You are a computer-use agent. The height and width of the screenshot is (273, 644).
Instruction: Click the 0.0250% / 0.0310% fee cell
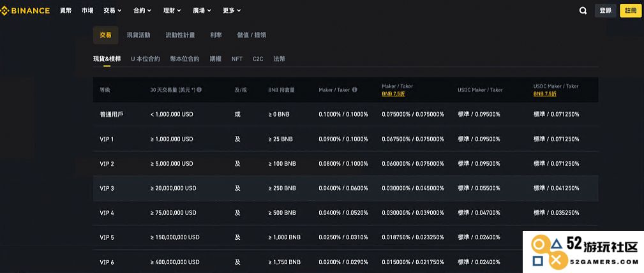343,237
